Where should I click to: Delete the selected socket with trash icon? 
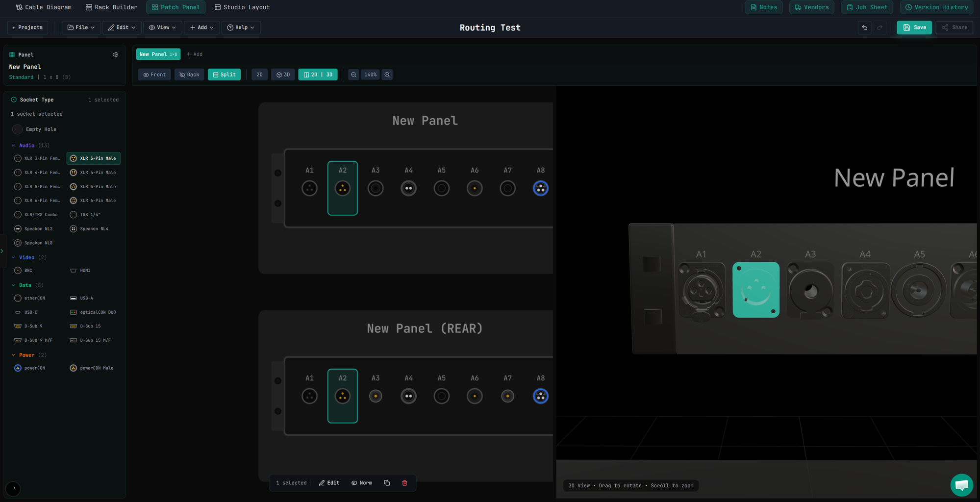(404, 483)
